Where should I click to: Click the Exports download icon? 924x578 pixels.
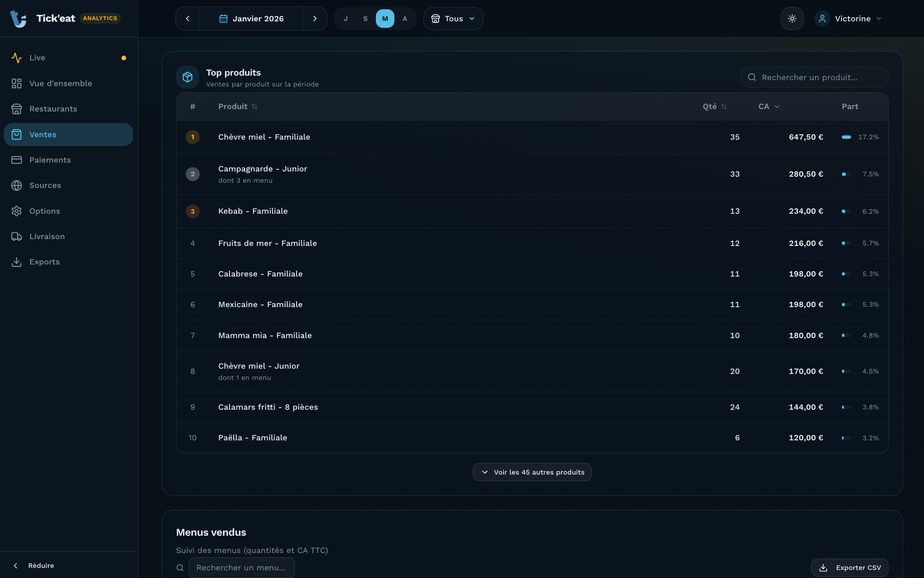tap(16, 262)
